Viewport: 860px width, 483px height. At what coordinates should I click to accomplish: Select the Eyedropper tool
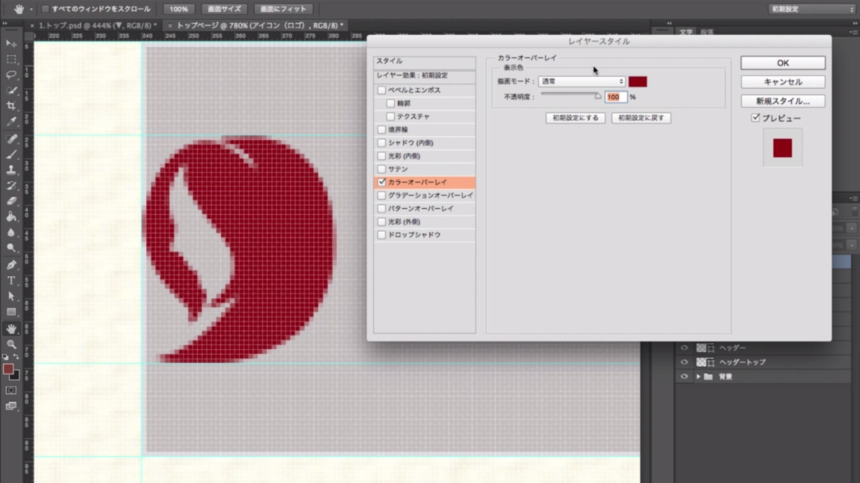[11, 122]
